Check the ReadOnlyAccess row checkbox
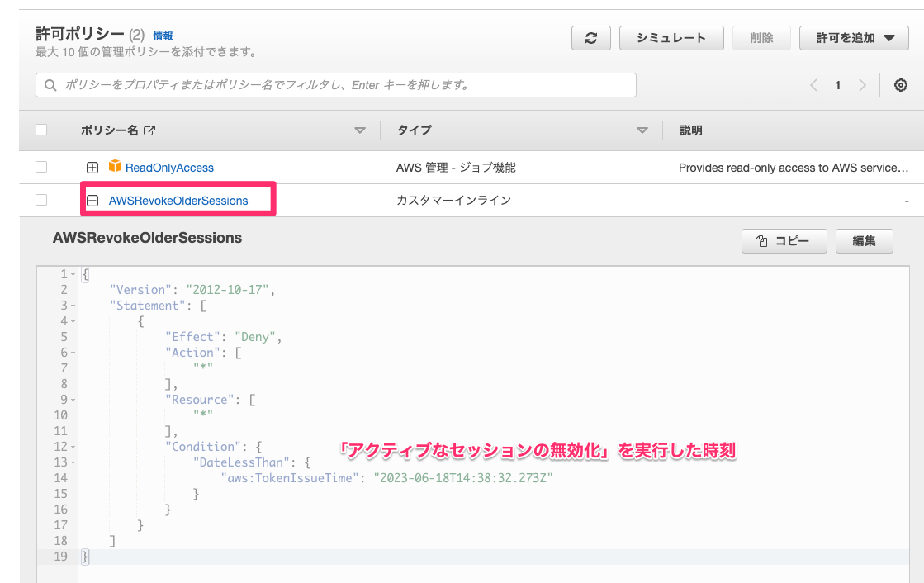The width and height of the screenshot is (924, 583). coord(42,167)
